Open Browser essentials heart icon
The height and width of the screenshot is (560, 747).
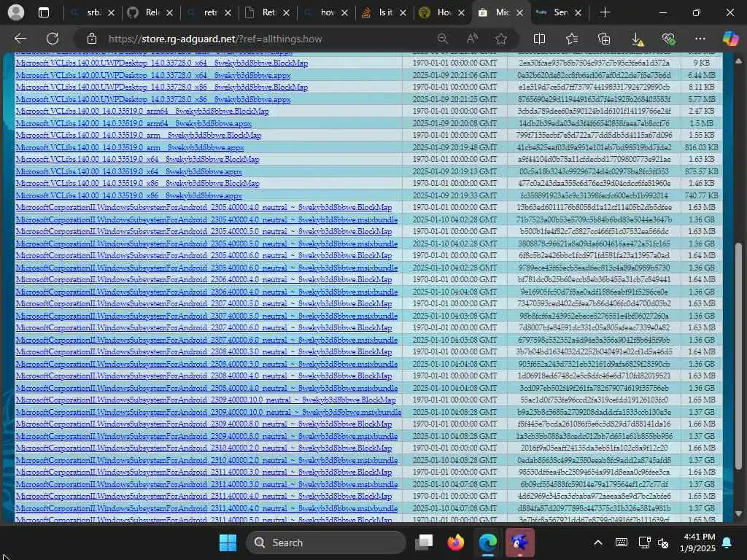(x=668, y=39)
